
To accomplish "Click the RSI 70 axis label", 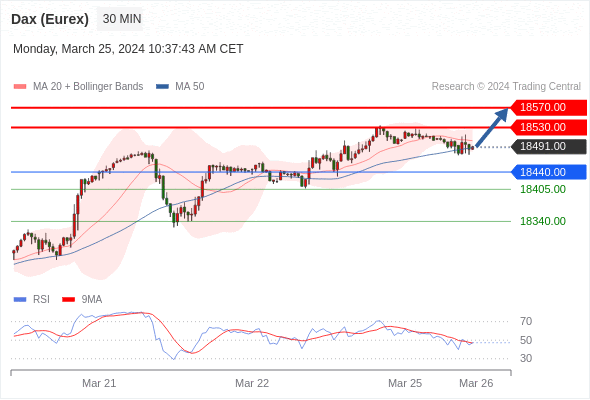I will coord(526,321).
